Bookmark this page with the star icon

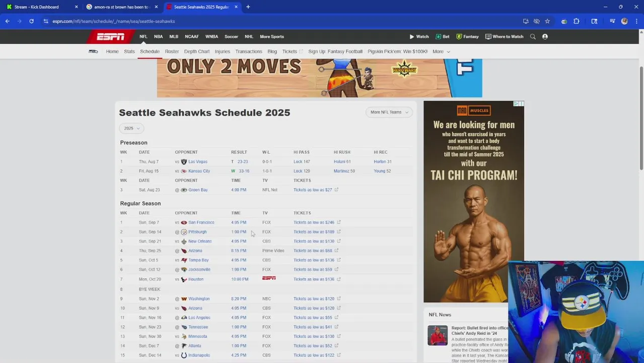(x=547, y=21)
